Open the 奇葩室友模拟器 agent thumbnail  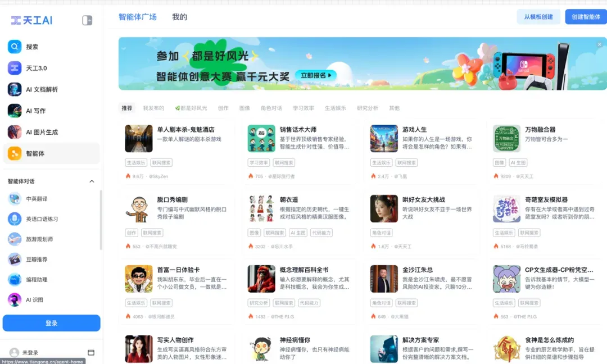pyautogui.click(x=507, y=208)
